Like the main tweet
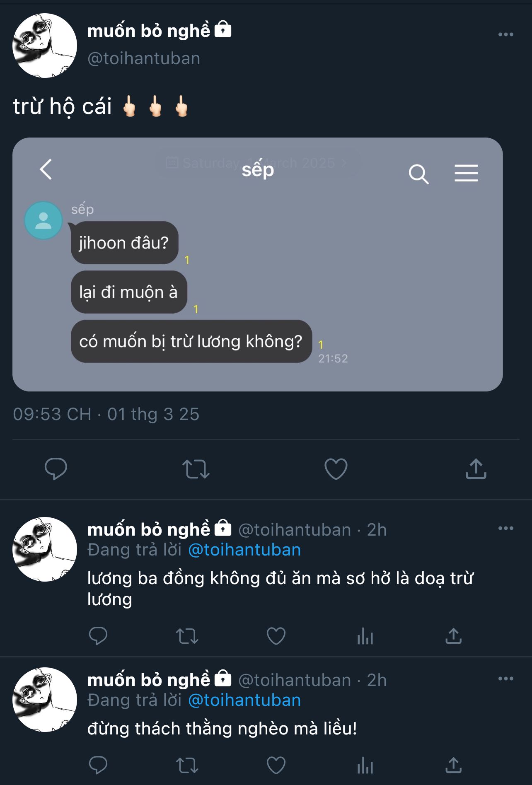This screenshot has width=532, height=785. pos(336,469)
